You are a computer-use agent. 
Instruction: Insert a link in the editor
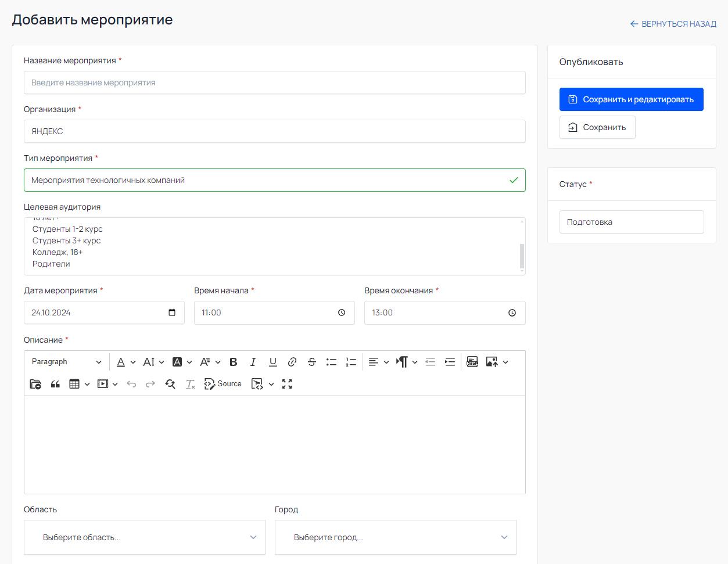coord(292,362)
